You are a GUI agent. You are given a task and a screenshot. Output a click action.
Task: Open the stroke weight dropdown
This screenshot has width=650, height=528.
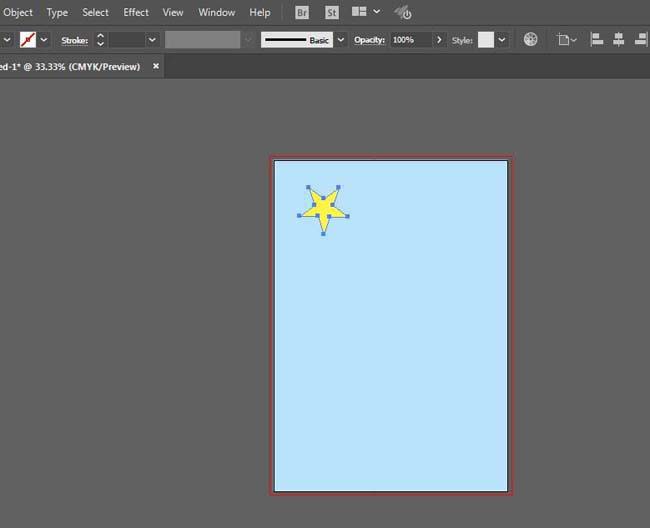[152, 40]
